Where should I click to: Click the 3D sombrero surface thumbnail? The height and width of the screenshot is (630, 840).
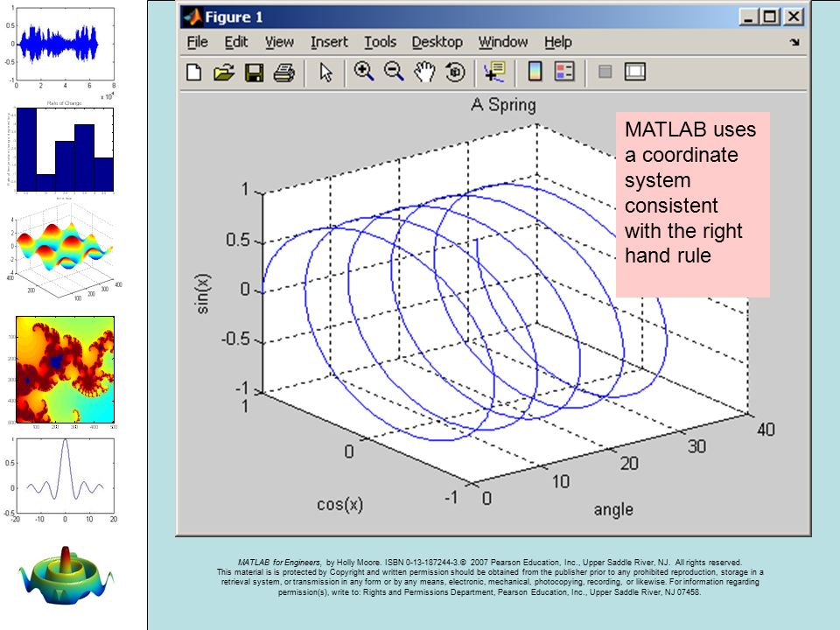[x=66, y=577]
